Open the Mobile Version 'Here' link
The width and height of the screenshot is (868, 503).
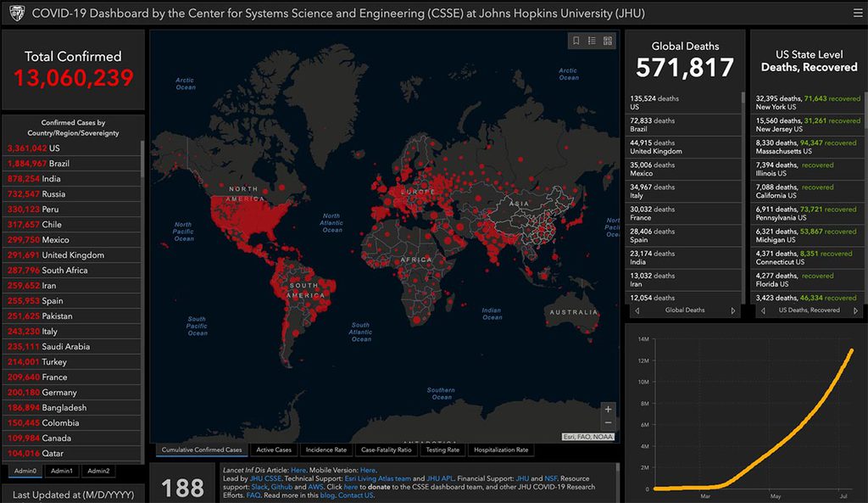click(x=368, y=470)
